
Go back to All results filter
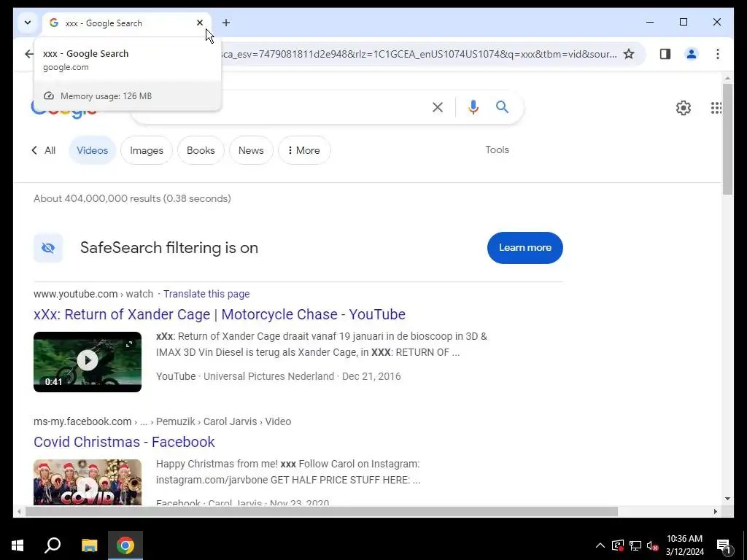coord(44,150)
